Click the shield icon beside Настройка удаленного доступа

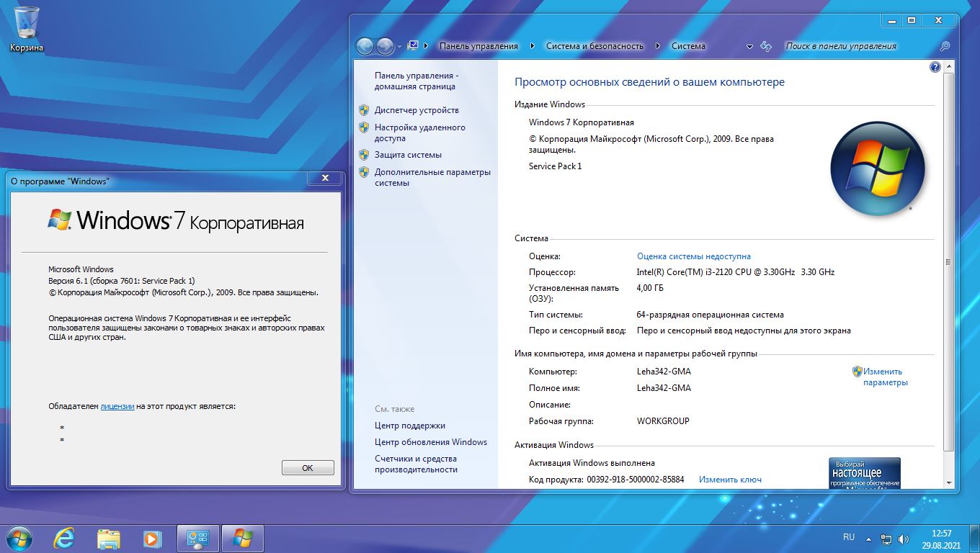pos(364,127)
